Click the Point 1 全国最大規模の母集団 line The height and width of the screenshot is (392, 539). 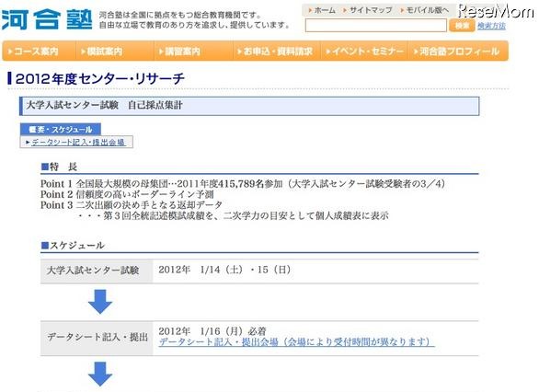pos(243,184)
